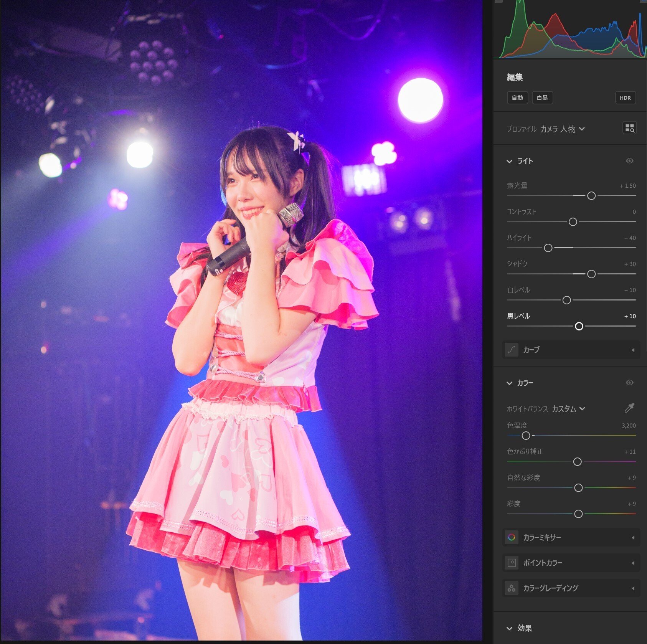Viewport: 647px width, 644px height.
Task: Click the ハイライト value -40
Action: click(630, 238)
